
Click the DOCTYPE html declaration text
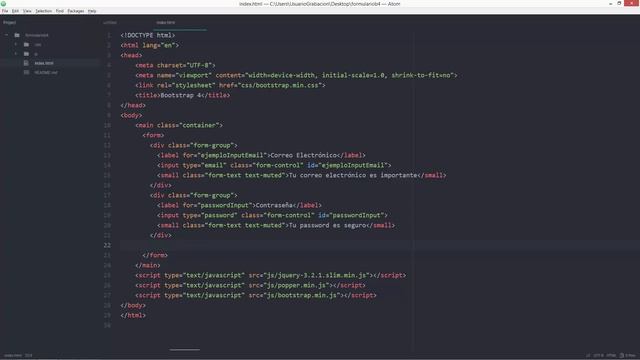coord(148,36)
